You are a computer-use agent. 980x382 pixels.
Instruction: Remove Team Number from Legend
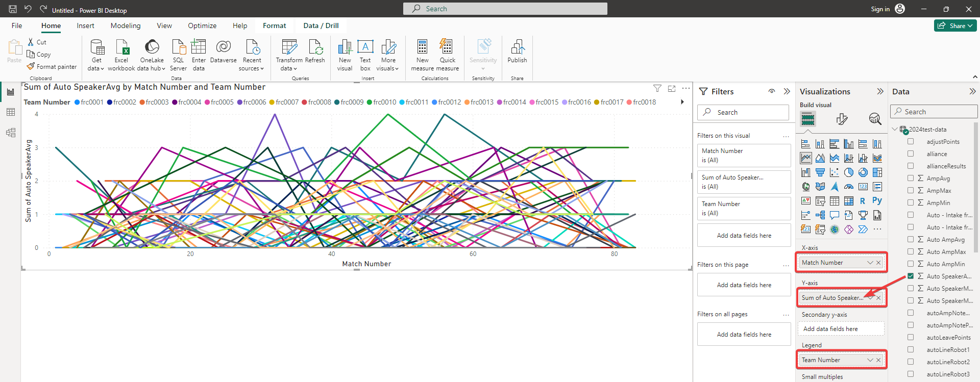878,360
